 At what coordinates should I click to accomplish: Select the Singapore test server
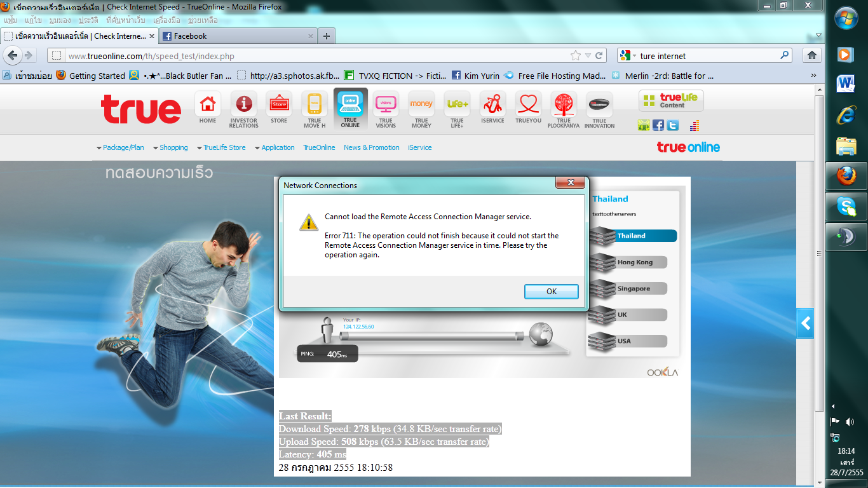tap(628, 288)
